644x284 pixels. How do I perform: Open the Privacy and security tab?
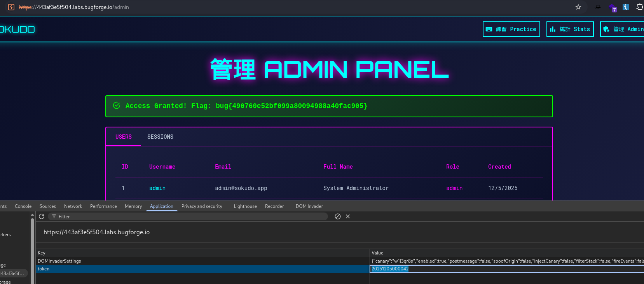click(202, 206)
